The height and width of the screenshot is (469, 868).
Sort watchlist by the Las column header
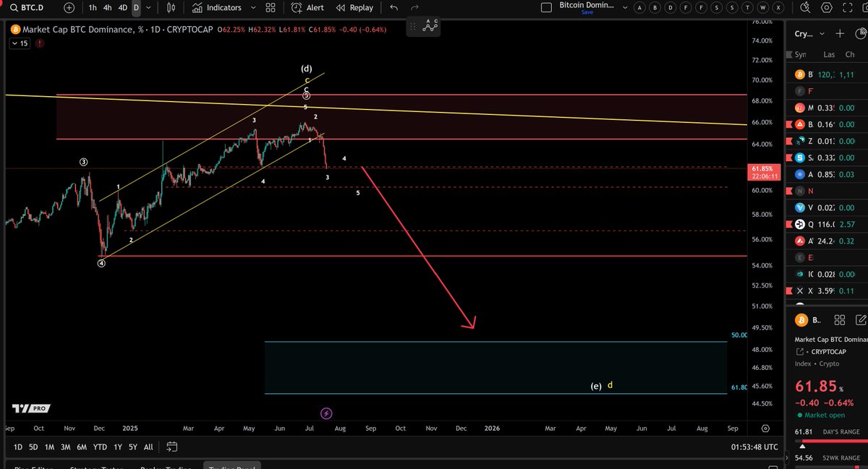(x=829, y=54)
